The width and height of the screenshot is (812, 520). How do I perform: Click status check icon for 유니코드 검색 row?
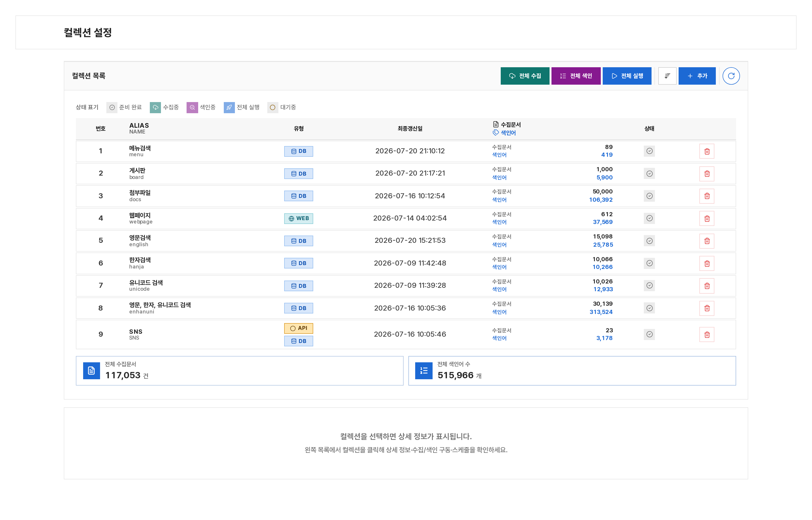[649, 285]
